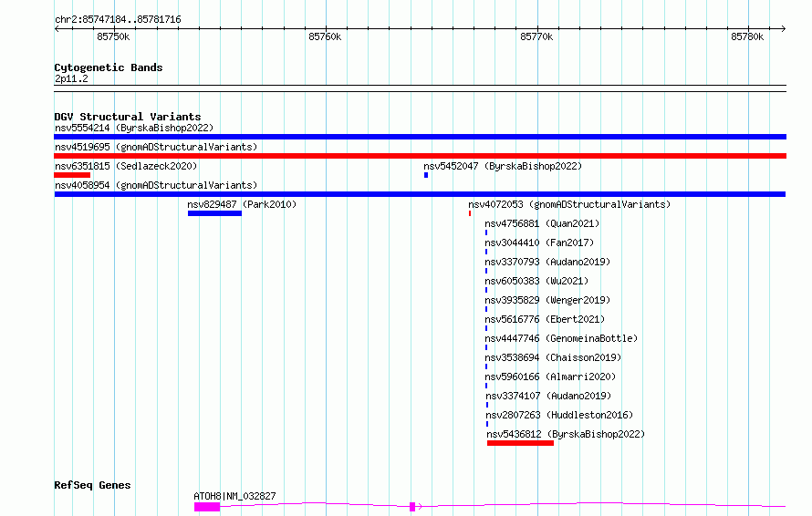Select the nsv3370793 (Audano2019) label
Image resolution: width=812 pixels, height=516 pixels.
pyautogui.click(x=547, y=262)
